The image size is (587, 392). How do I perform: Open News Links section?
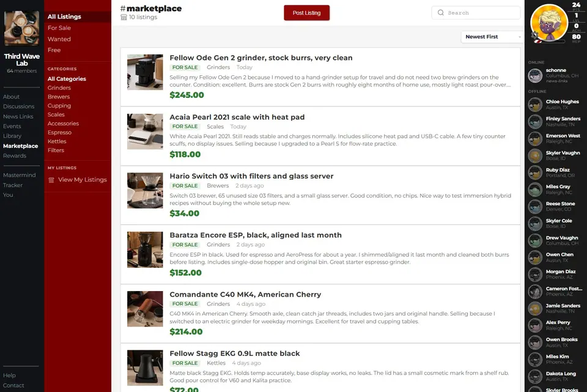18,116
